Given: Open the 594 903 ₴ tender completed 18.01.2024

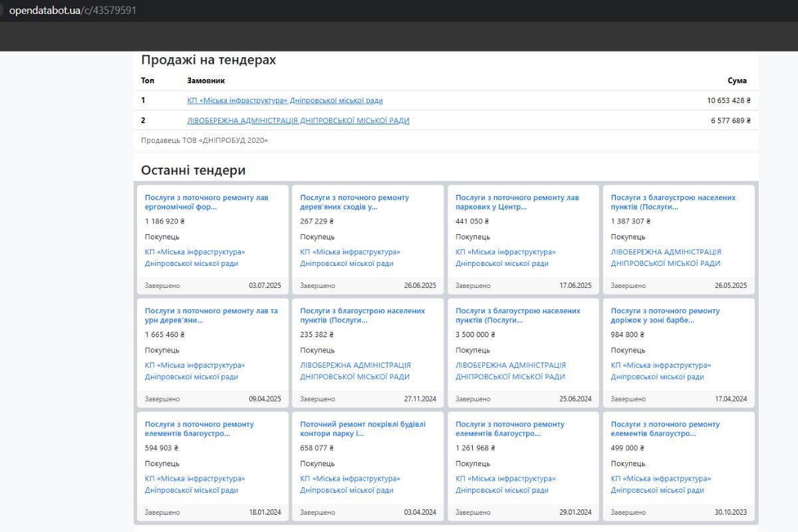Looking at the screenshot, I should 199,429.
